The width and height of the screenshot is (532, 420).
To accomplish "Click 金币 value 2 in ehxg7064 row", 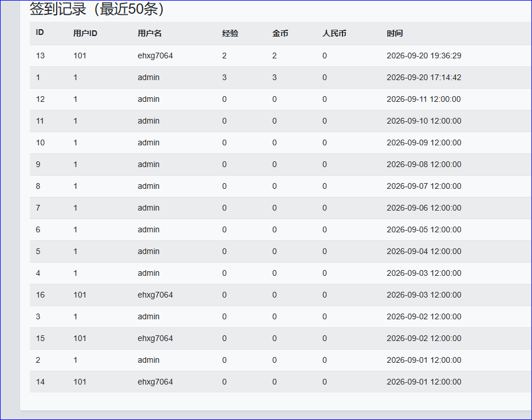I will [274, 56].
